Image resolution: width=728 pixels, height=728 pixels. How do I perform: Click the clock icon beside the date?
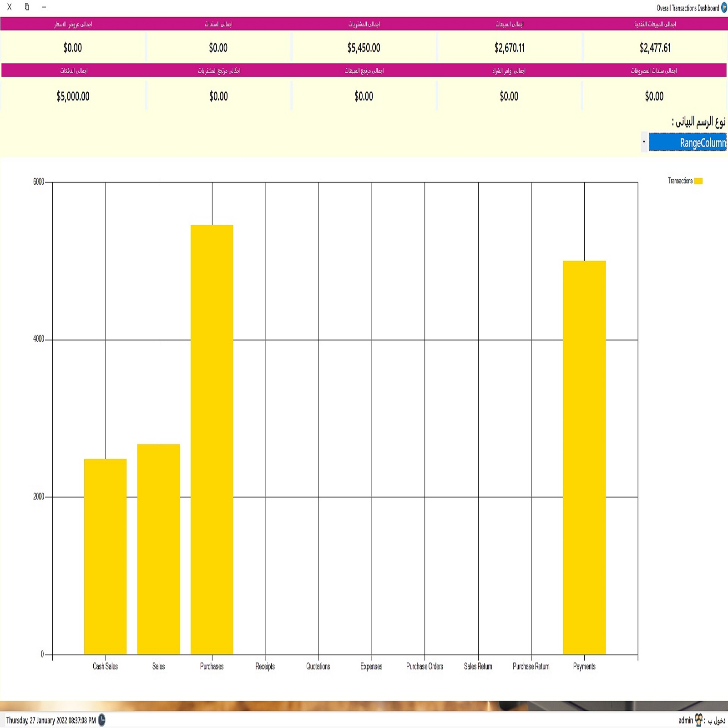pos(102,720)
